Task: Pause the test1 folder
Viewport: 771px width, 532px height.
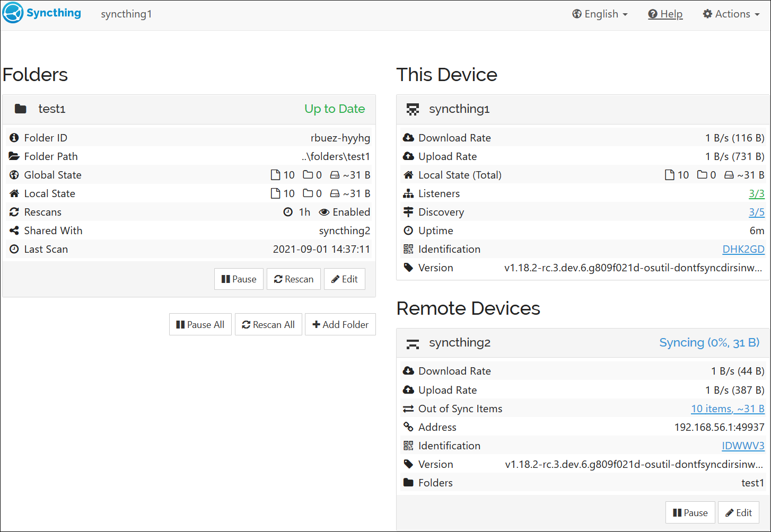Action: [x=239, y=279]
